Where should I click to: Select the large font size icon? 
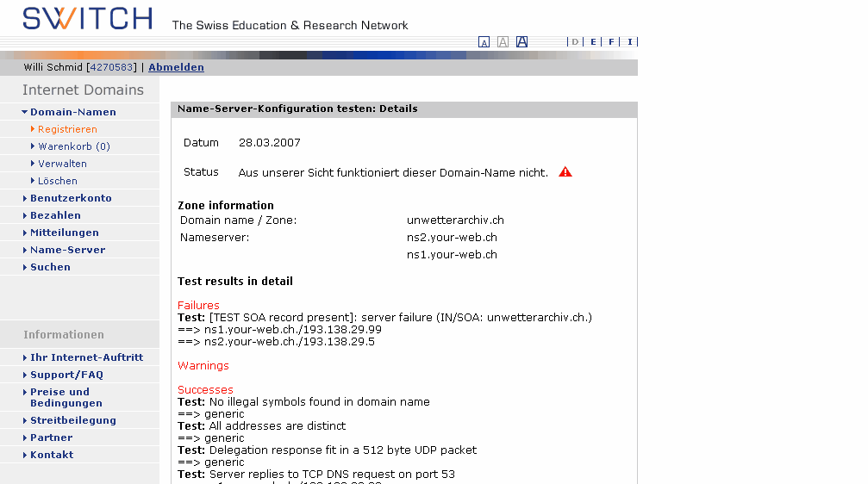click(521, 41)
